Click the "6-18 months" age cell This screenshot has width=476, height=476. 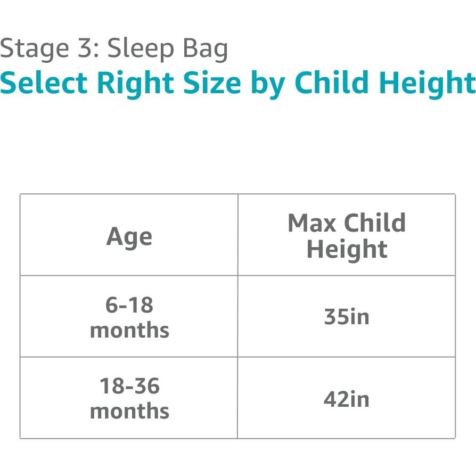tap(129, 317)
